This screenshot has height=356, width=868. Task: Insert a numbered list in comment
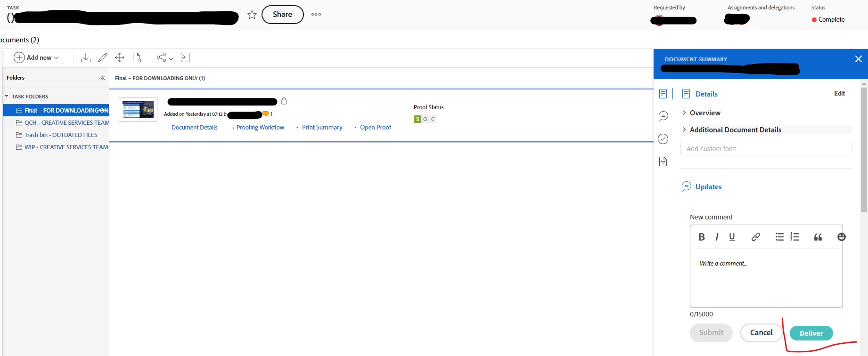[x=795, y=237]
